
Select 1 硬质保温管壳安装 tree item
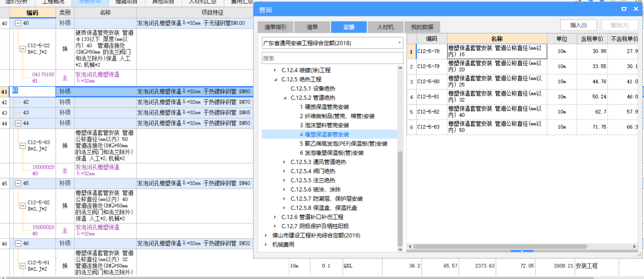click(x=324, y=107)
